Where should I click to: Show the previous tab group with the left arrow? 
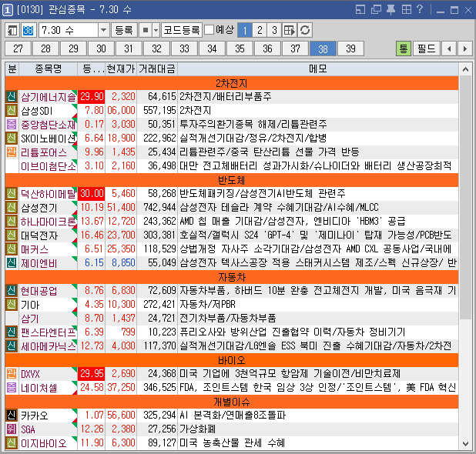coord(449,48)
